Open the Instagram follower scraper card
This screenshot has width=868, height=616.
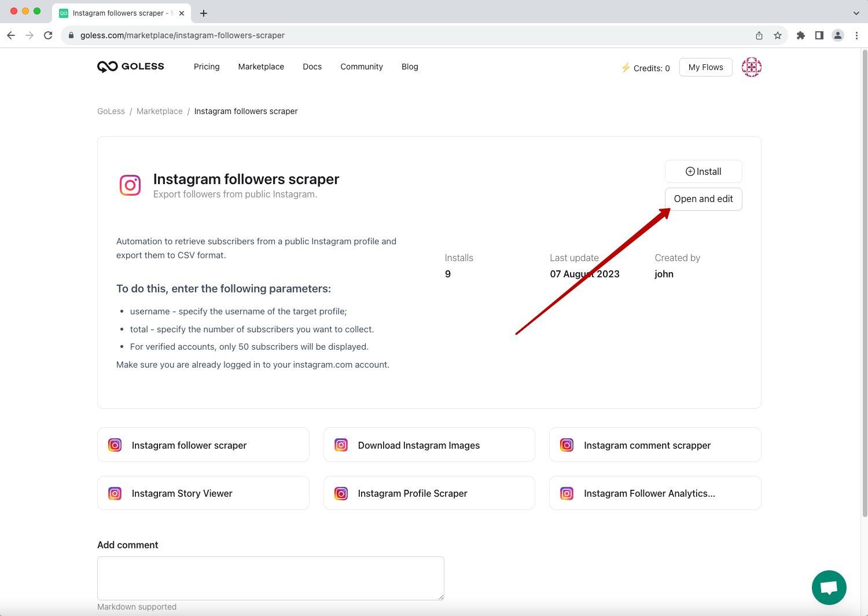(203, 445)
